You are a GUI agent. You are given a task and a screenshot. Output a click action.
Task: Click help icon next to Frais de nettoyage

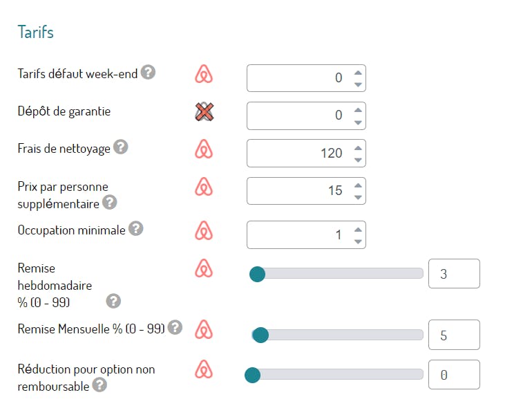[120, 147]
